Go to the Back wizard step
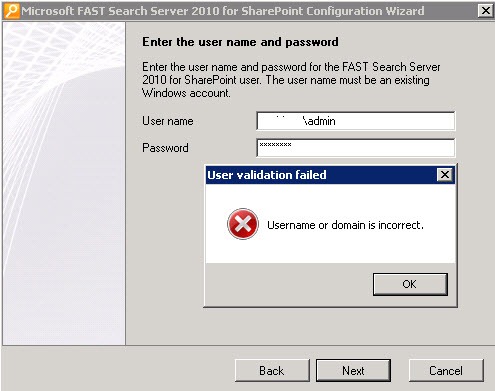 pyautogui.click(x=272, y=371)
